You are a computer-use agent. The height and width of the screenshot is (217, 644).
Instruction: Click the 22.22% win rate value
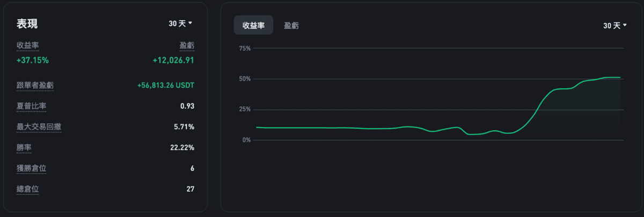point(182,147)
